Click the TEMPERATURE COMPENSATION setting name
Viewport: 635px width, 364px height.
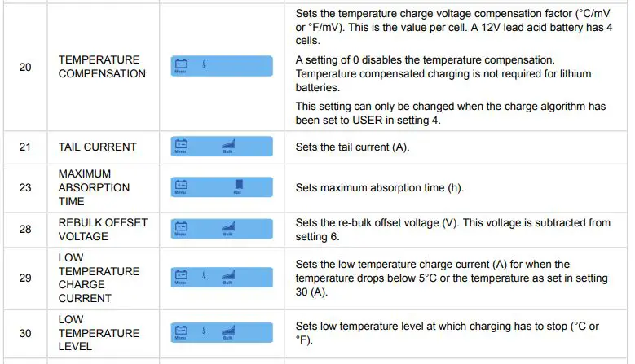tap(102, 67)
